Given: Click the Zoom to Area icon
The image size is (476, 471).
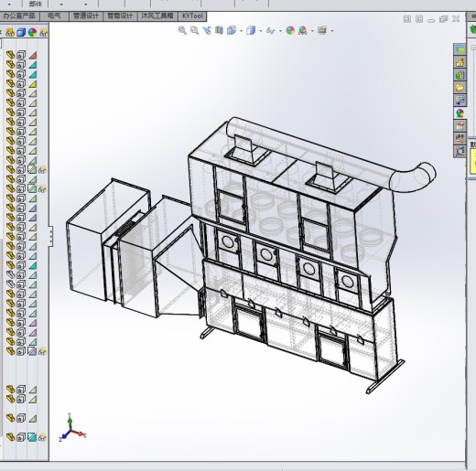Looking at the screenshot, I should [x=194, y=30].
